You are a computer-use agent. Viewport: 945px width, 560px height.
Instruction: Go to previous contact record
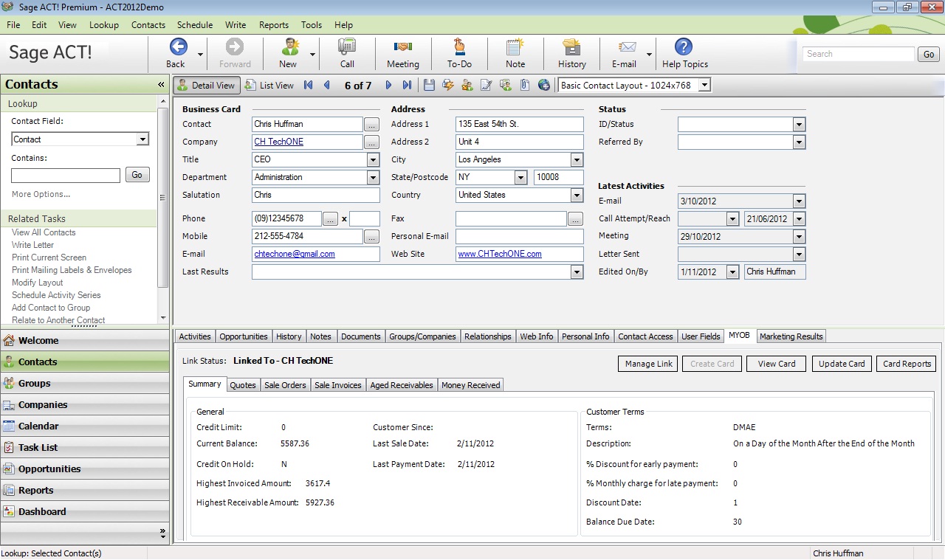327,85
